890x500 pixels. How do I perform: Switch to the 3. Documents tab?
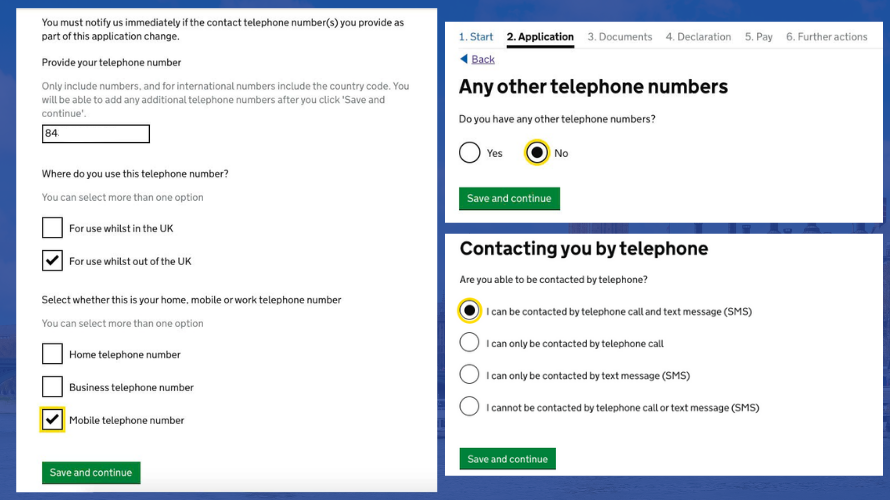[x=620, y=37]
